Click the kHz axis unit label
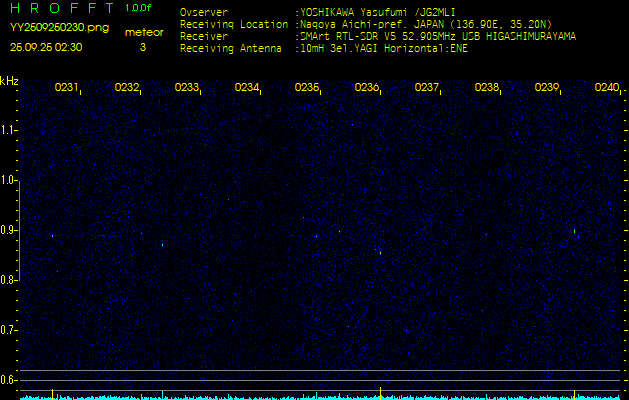This screenshot has width=629, height=400. click(x=9, y=81)
